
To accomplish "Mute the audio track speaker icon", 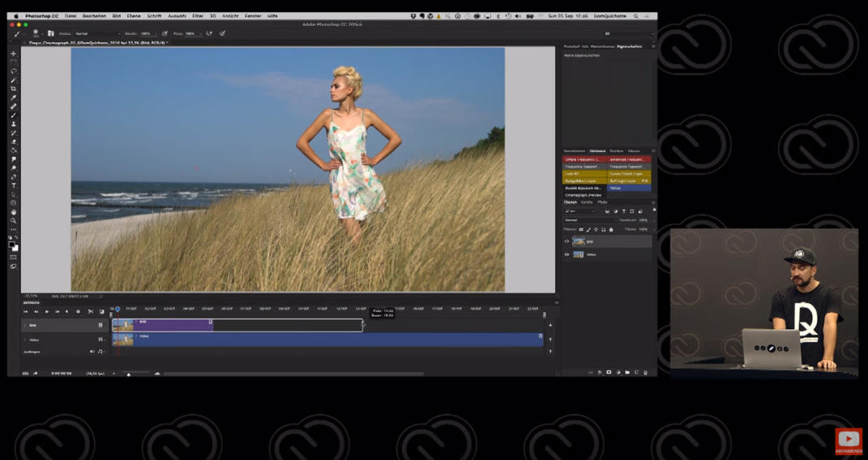I will [x=92, y=352].
